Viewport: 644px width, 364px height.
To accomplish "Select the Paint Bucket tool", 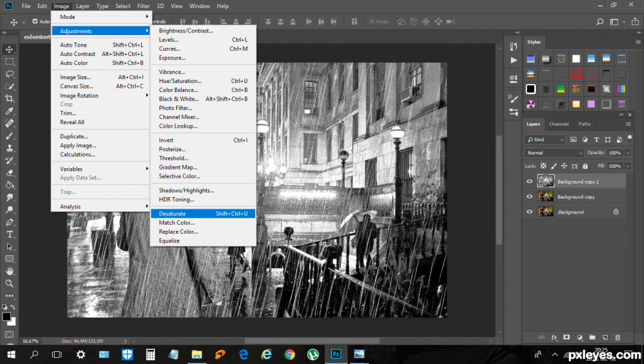I will tap(9, 185).
